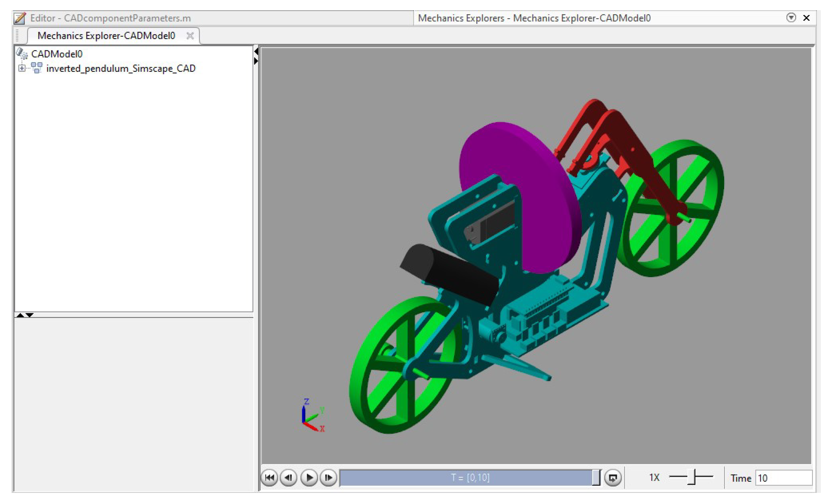Open the Editor - CADcomponentParameters.m panel
The height and width of the screenshot is (504, 828).
111,18
